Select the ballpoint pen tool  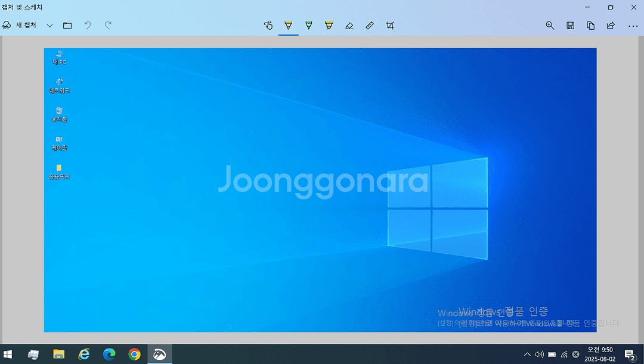[289, 26]
